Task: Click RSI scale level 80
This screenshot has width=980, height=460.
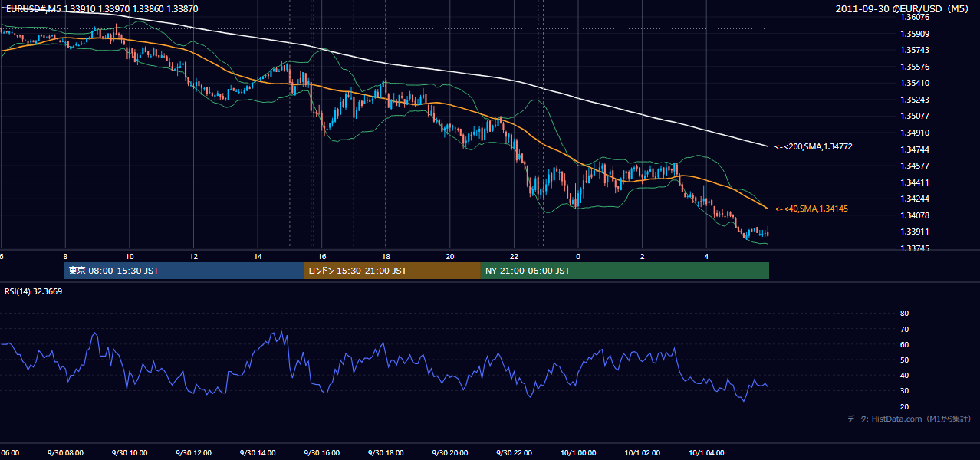Action: 904,314
